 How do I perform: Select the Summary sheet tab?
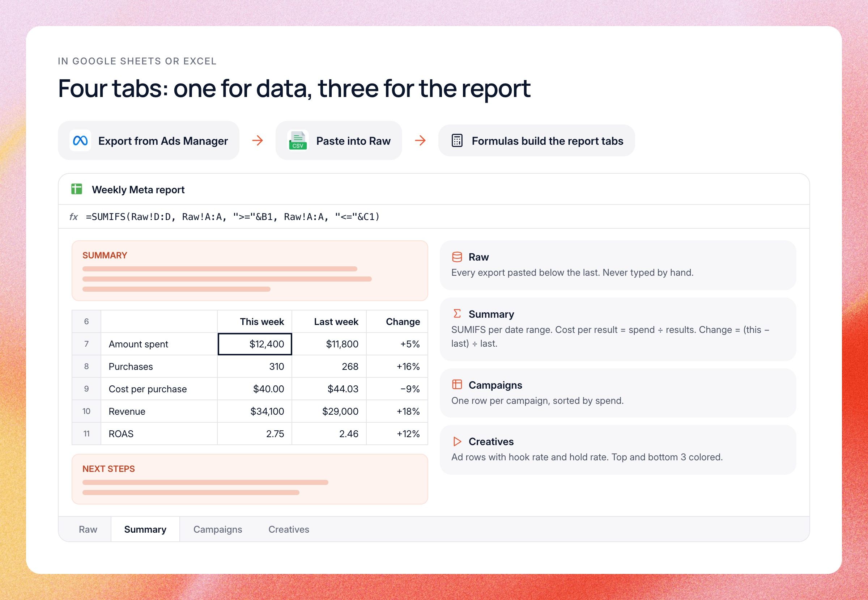coord(145,529)
